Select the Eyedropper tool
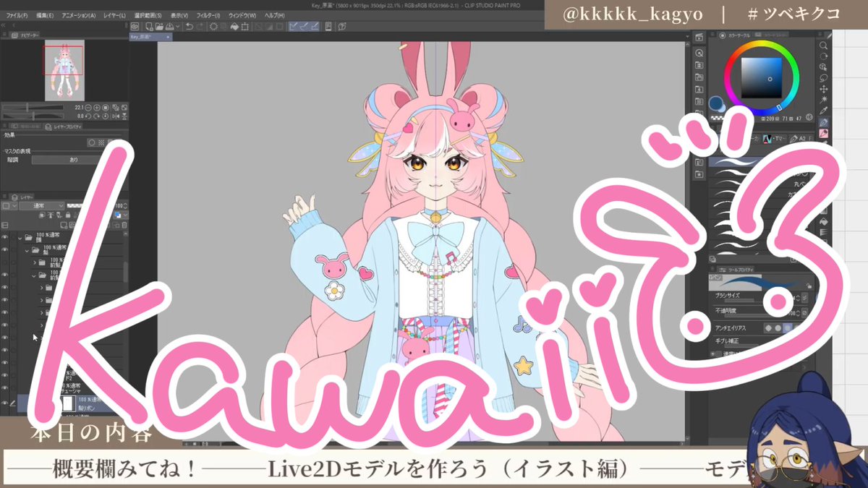The width and height of the screenshot is (868, 488). [x=823, y=111]
